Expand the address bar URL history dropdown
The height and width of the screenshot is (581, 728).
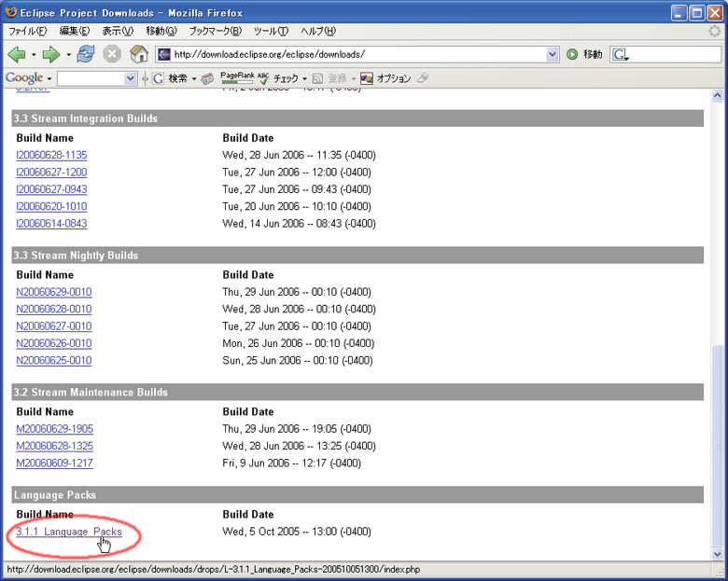click(x=552, y=55)
